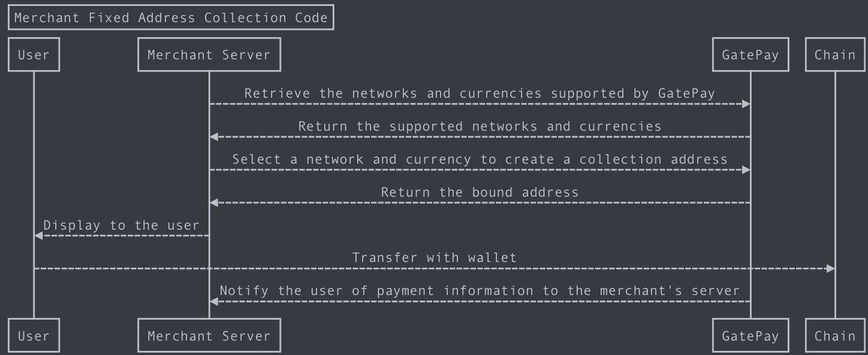The height and width of the screenshot is (355, 868).
Task: Select the top User participant box
Action: (x=34, y=55)
